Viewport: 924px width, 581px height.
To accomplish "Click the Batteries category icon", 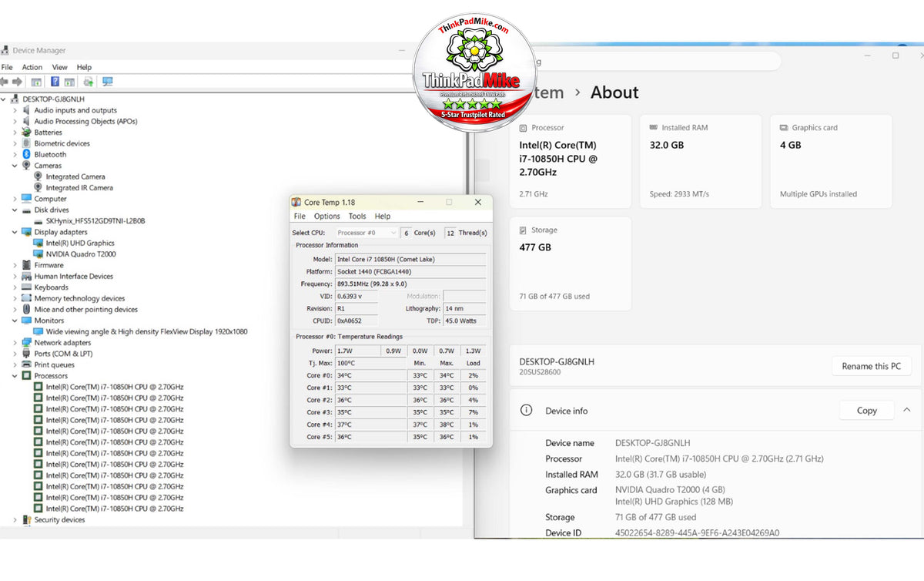I will pyautogui.click(x=27, y=133).
